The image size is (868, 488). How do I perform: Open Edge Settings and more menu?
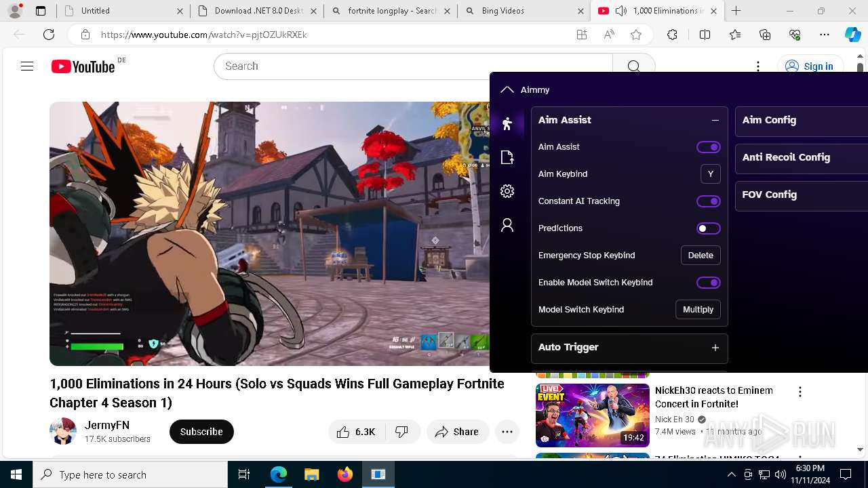pos(825,35)
